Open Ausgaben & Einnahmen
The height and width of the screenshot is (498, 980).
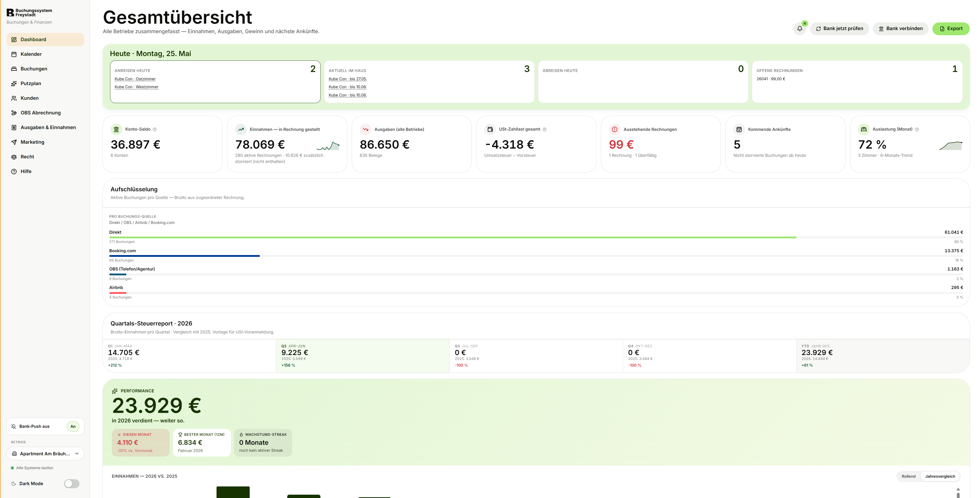45,128
